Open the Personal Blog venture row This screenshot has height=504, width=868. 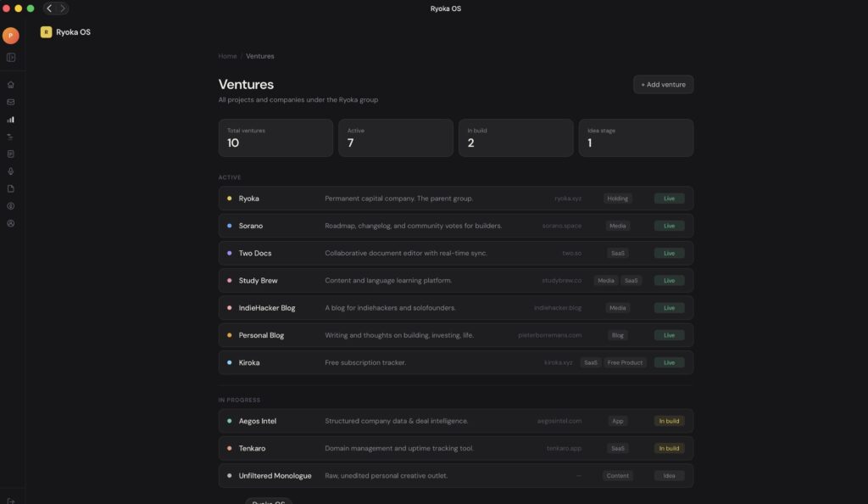point(455,335)
